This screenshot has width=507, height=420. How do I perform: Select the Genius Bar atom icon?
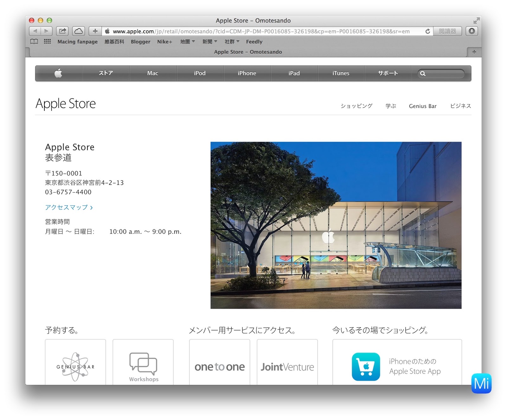75,367
